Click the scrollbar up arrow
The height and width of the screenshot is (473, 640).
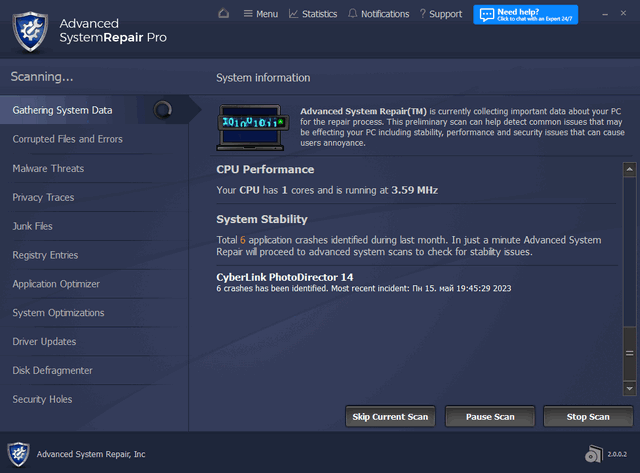coord(629,169)
